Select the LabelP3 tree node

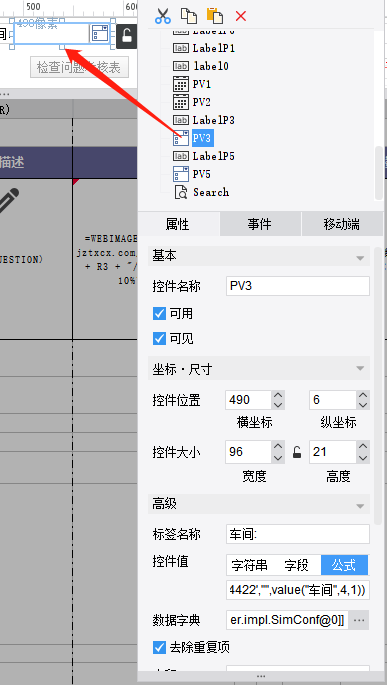(214, 120)
